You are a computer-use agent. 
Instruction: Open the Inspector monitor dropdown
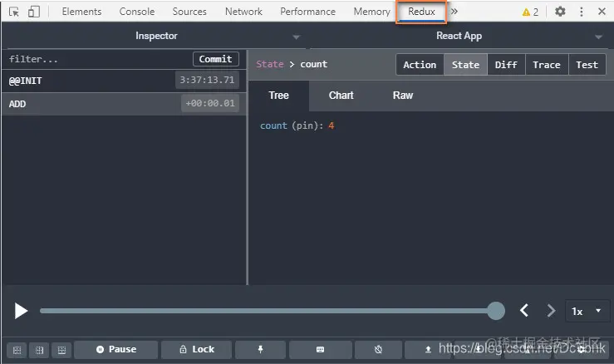click(156, 36)
